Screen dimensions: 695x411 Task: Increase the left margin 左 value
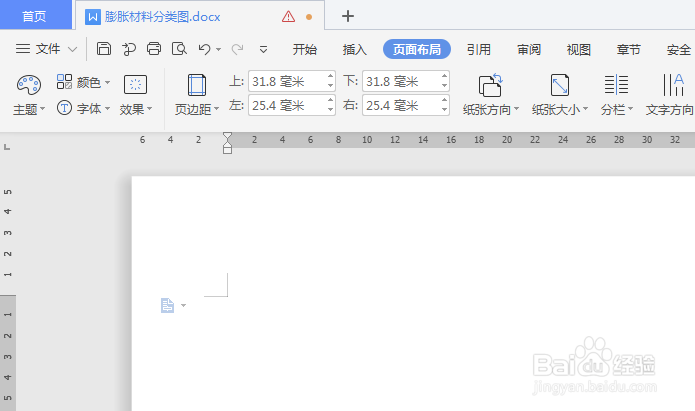331,100
